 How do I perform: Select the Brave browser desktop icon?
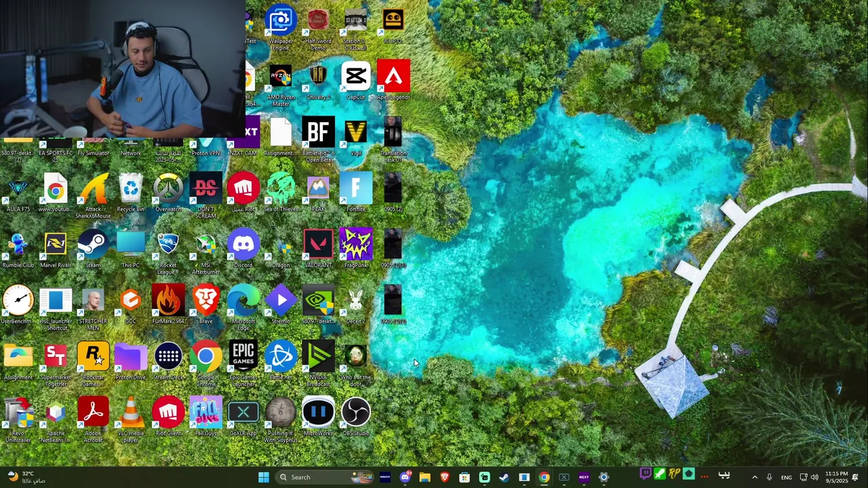(x=205, y=304)
